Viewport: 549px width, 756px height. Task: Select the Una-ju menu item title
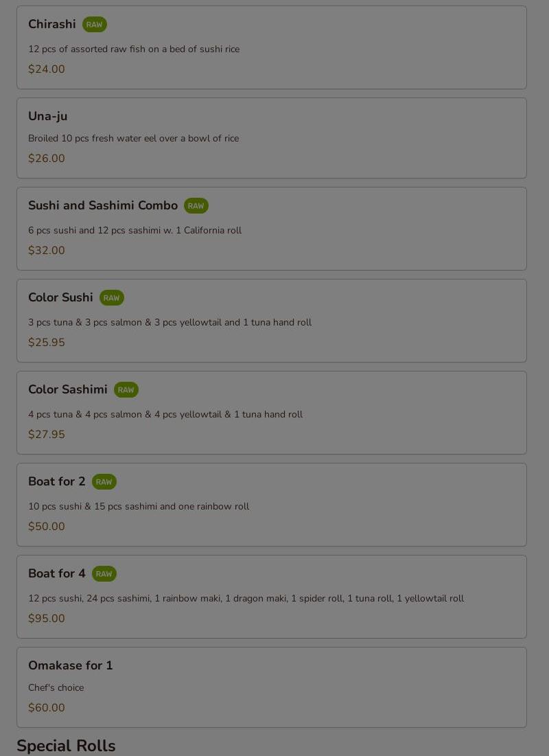tap(48, 116)
